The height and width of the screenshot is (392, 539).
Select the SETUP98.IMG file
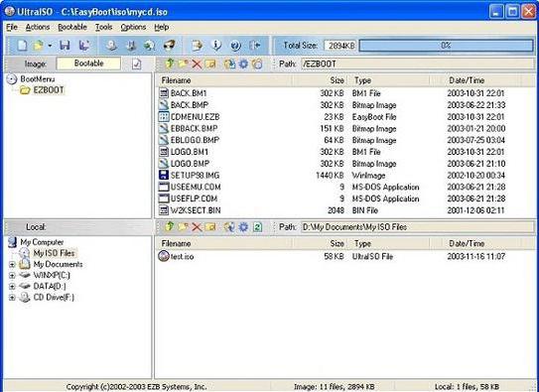tap(195, 176)
